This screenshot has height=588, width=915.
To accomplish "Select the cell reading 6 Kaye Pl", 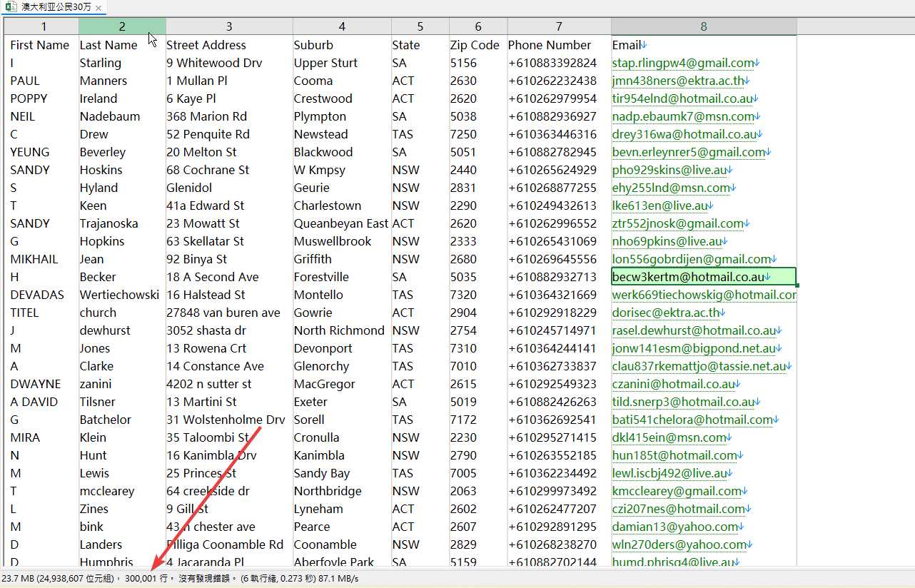I will pos(229,98).
